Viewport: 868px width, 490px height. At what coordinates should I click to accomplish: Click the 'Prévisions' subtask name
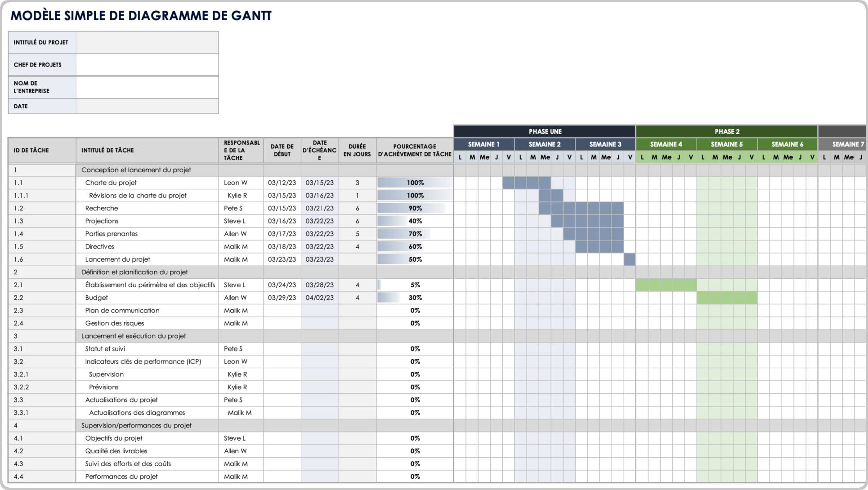(103, 387)
